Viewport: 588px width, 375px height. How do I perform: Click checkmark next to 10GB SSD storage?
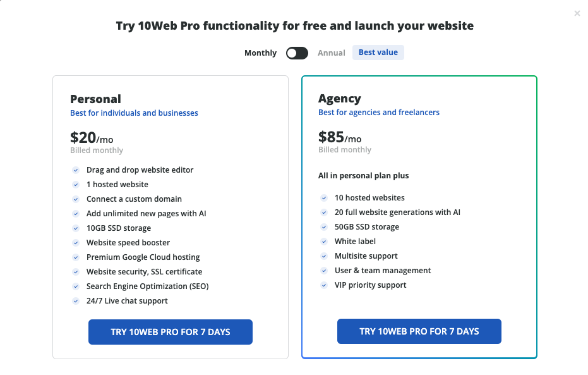click(x=76, y=228)
